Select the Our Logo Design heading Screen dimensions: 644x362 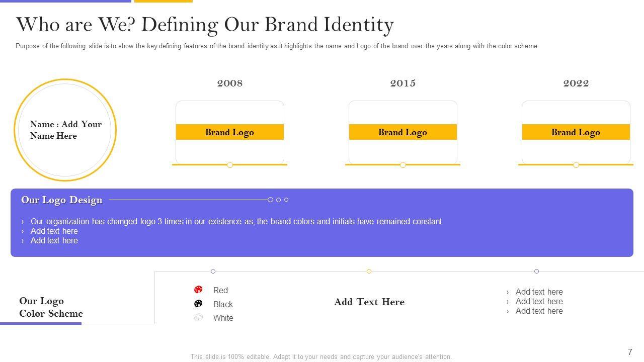[61, 200]
